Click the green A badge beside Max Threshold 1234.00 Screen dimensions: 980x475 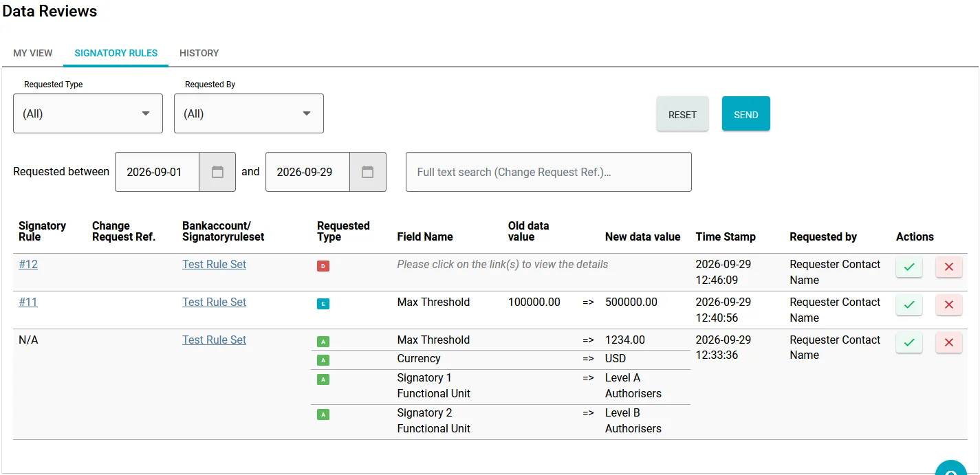[323, 341]
